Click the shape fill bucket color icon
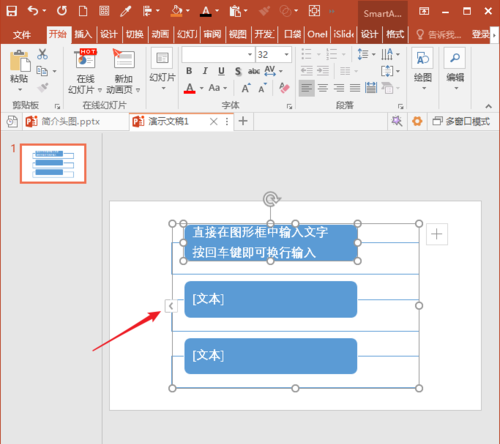Viewport: 500px width, 444px height. click(x=176, y=11)
